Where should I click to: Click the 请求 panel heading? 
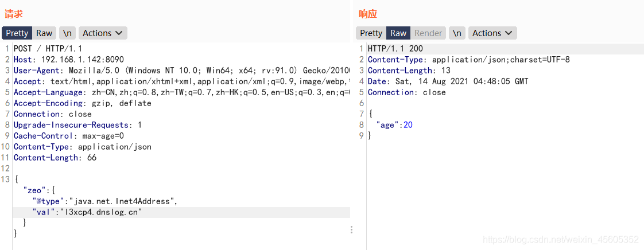(14, 14)
